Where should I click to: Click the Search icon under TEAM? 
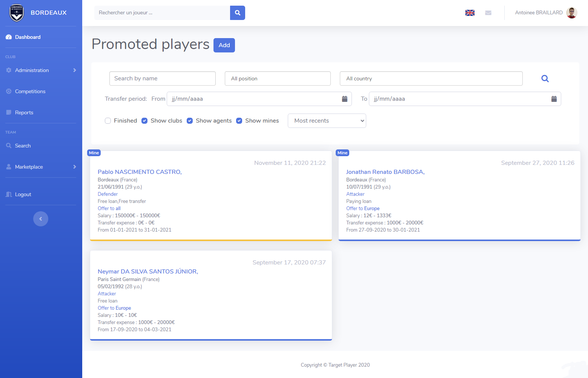click(x=9, y=146)
